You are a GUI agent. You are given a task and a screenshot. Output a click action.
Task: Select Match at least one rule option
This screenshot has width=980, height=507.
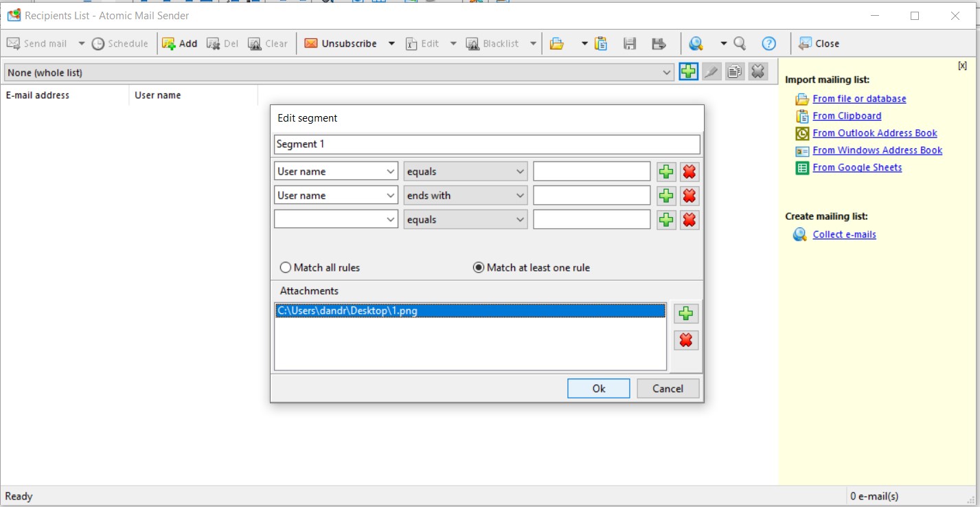tap(532, 268)
